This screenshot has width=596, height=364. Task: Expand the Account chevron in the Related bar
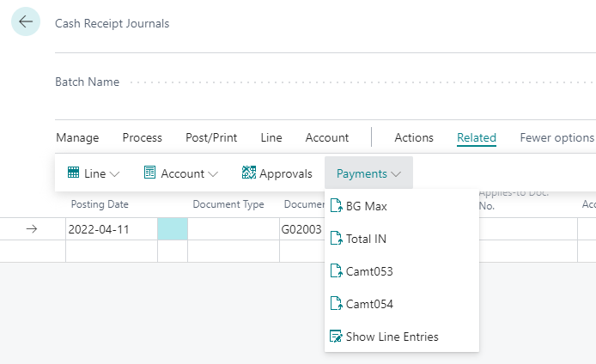click(x=213, y=174)
